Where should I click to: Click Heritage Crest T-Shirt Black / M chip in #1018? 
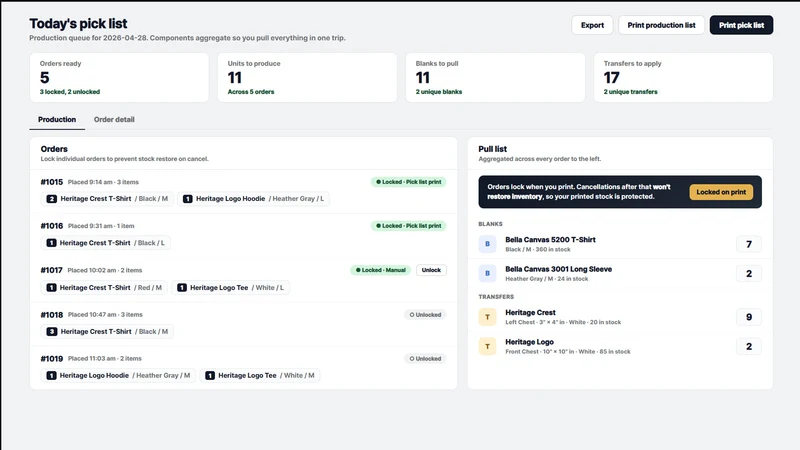coord(107,332)
